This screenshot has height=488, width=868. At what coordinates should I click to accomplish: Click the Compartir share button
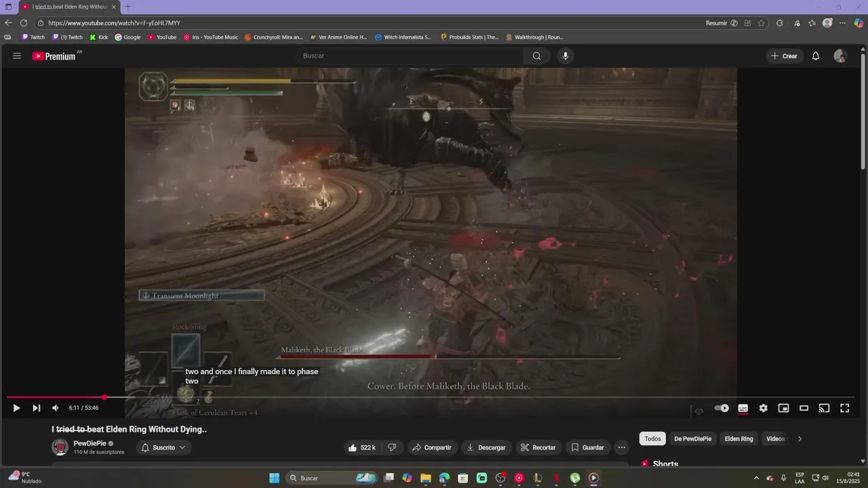431,447
